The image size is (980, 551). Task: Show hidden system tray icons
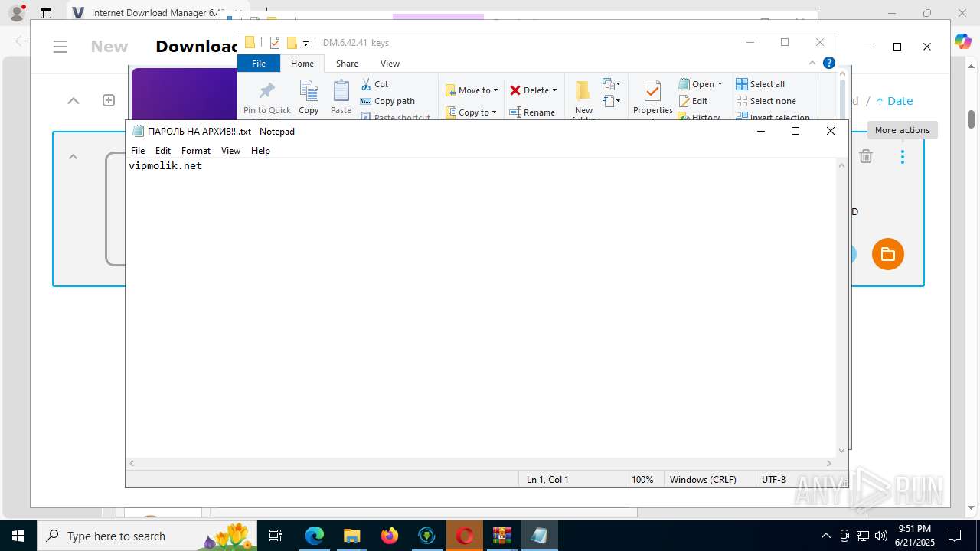click(825, 536)
